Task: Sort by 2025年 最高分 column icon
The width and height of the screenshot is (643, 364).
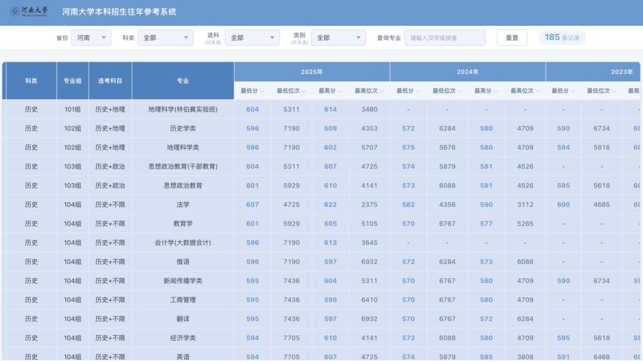Action: tap(340, 92)
